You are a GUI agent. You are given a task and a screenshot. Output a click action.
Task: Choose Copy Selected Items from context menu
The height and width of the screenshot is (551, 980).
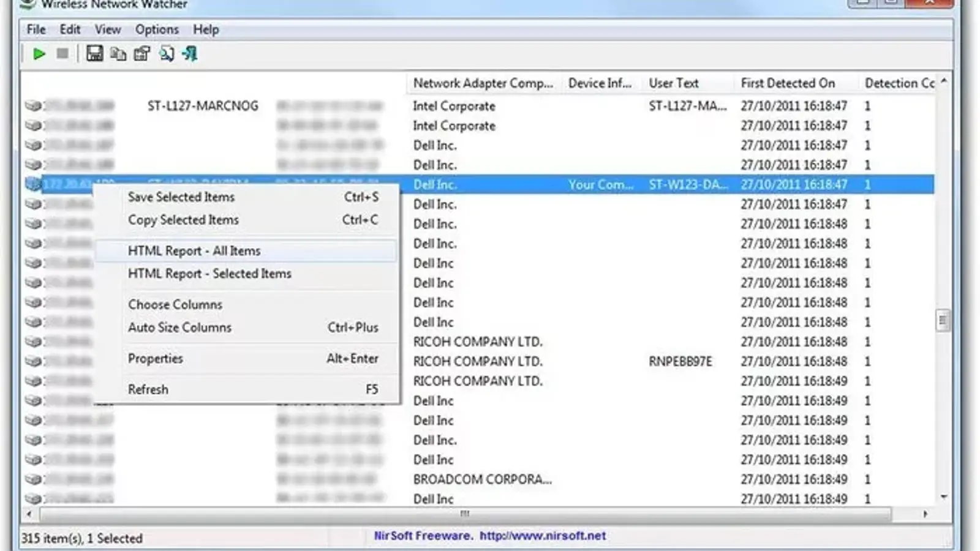click(x=246, y=220)
